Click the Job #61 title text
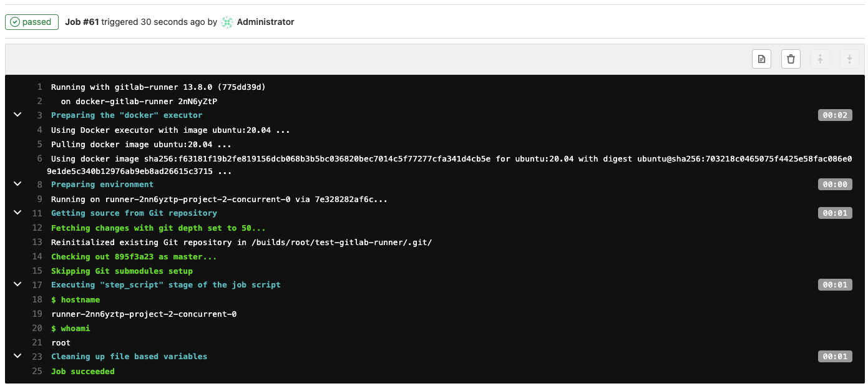This screenshot has width=868, height=386. (x=82, y=22)
